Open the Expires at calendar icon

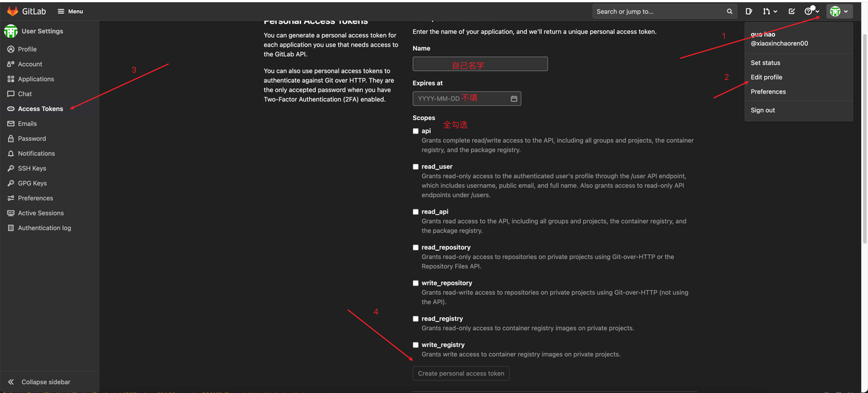514,99
